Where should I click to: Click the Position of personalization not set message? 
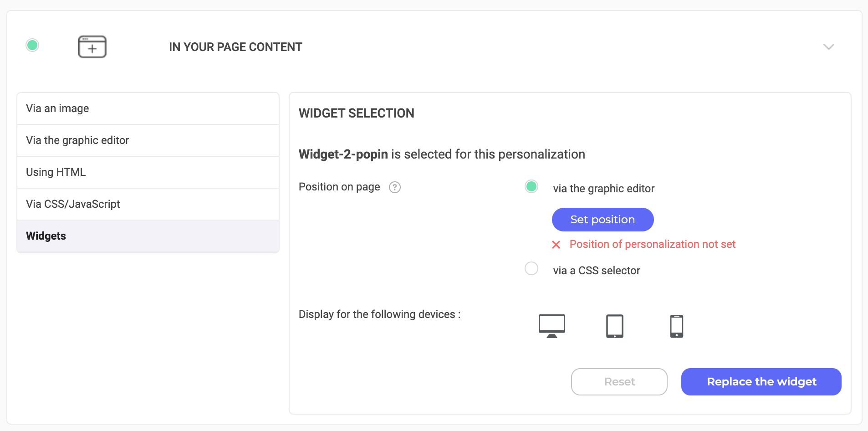(x=653, y=244)
